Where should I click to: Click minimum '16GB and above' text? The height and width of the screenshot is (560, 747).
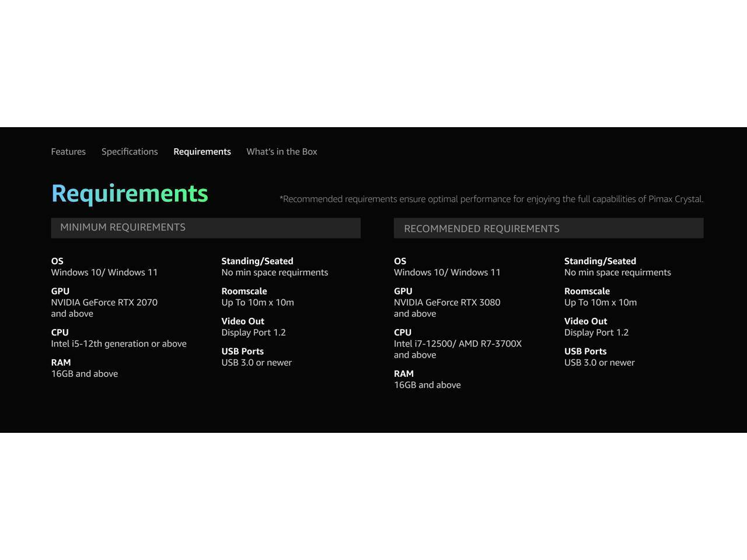point(85,374)
